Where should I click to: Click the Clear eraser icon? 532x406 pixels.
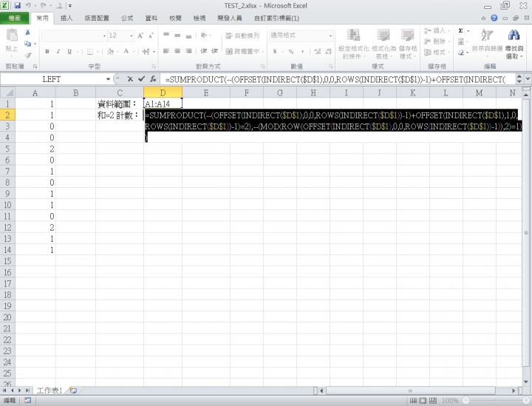[461, 53]
